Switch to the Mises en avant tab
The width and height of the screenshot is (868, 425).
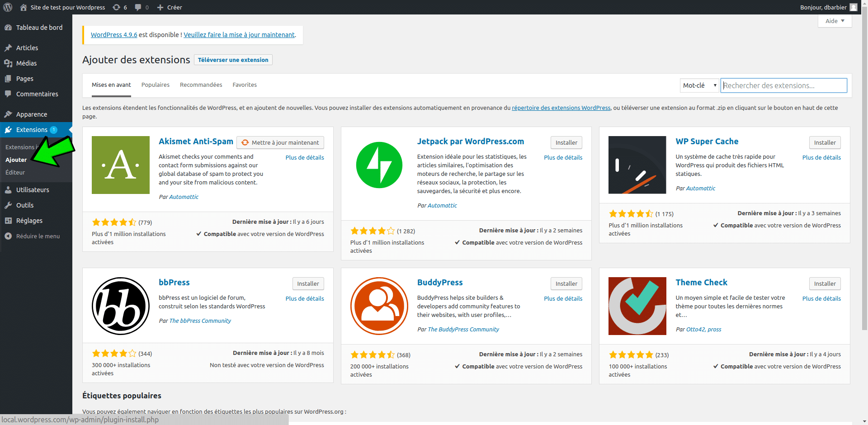tap(111, 85)
